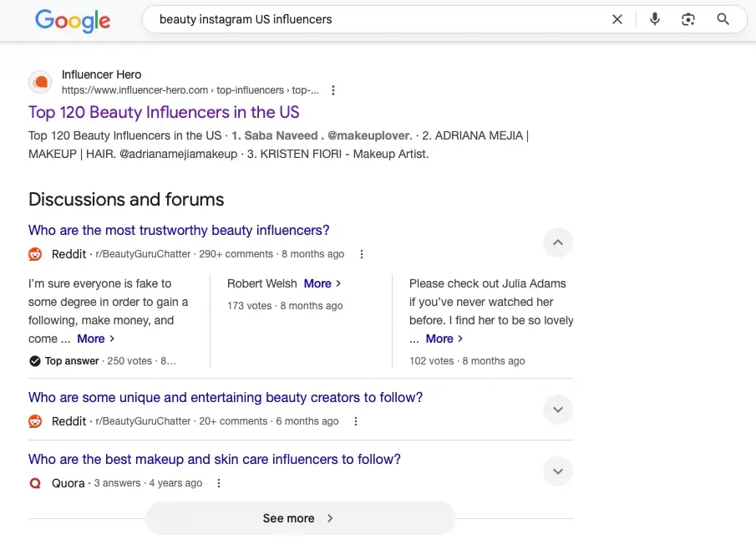
Task: Click the magnifying glass search button
Action: (723, 19)
